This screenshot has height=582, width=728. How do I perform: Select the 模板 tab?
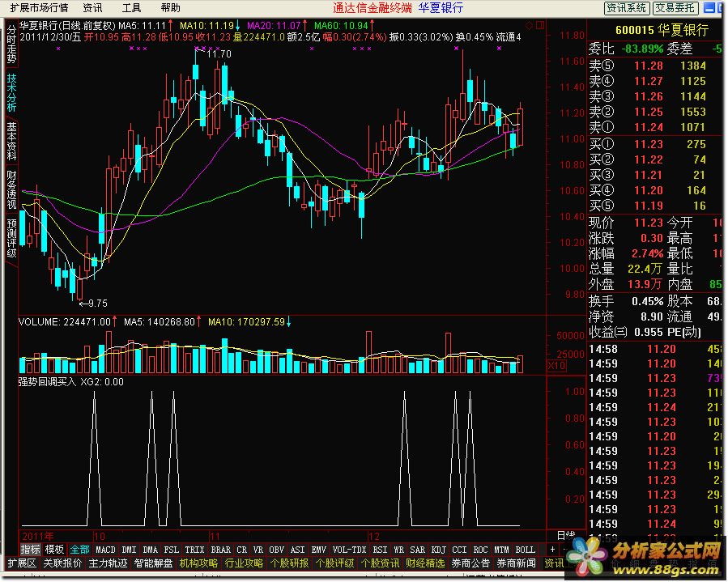[54, 550]
